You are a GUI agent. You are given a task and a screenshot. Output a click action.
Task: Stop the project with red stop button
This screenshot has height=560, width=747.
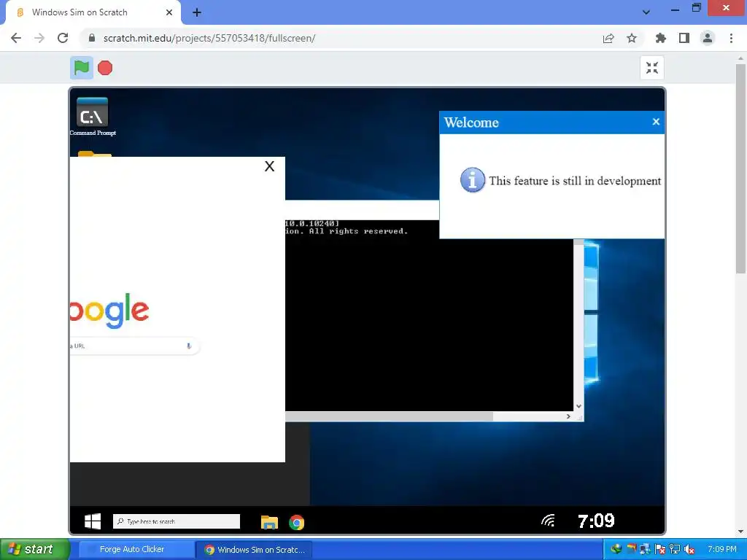(x=105, y=68)
